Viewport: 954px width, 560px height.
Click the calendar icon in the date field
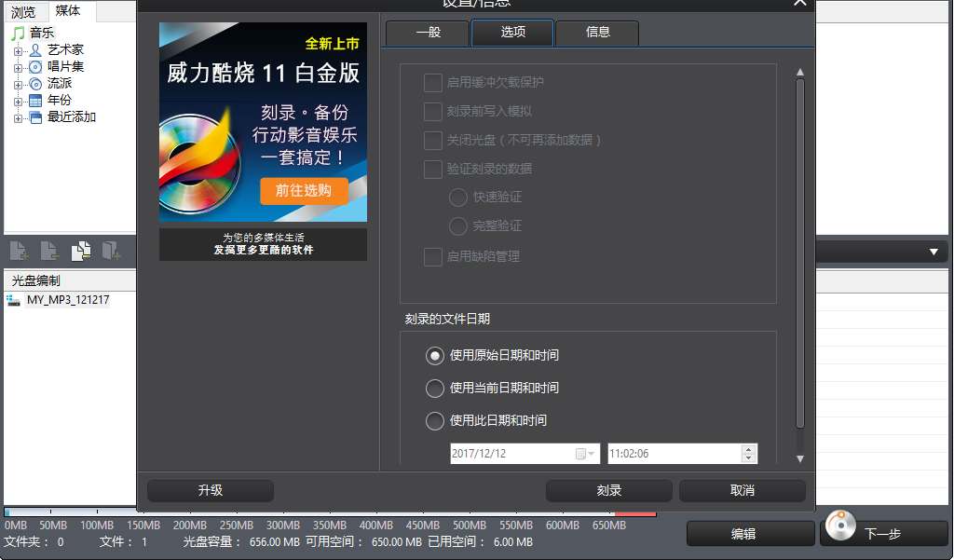pyautogui.click(x=580, y=454)
